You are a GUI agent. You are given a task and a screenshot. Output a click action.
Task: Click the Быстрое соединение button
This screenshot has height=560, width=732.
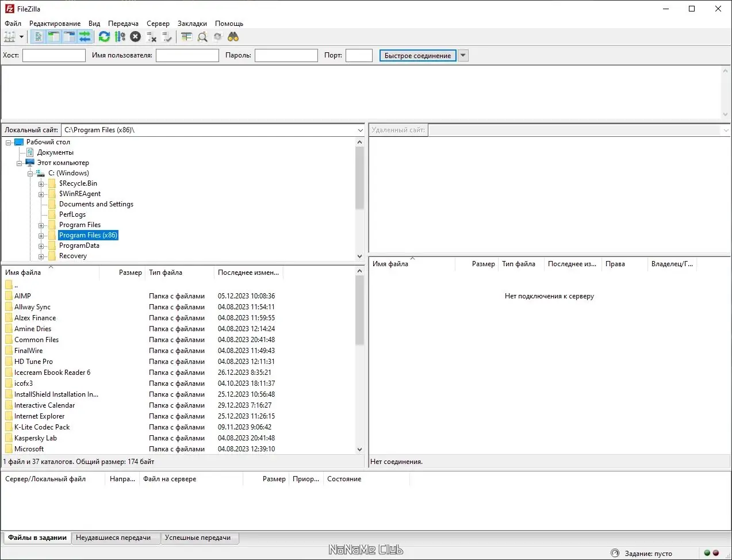418,56
